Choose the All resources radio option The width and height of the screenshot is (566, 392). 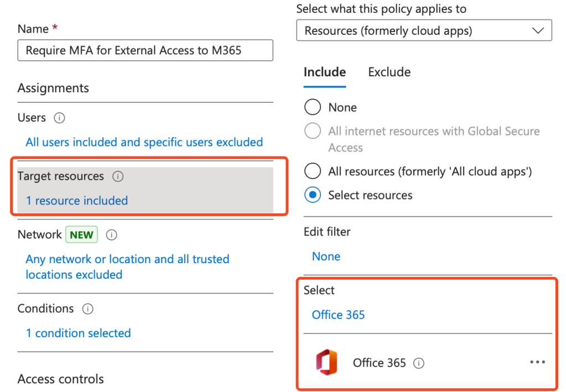313,171
